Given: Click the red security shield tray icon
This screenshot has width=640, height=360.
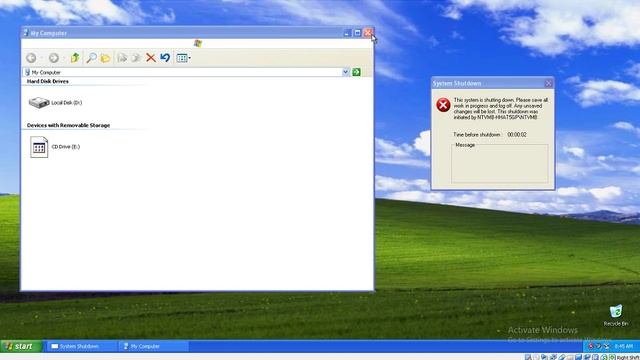Looking at the screenshot, I should click(x=590, y=346).
